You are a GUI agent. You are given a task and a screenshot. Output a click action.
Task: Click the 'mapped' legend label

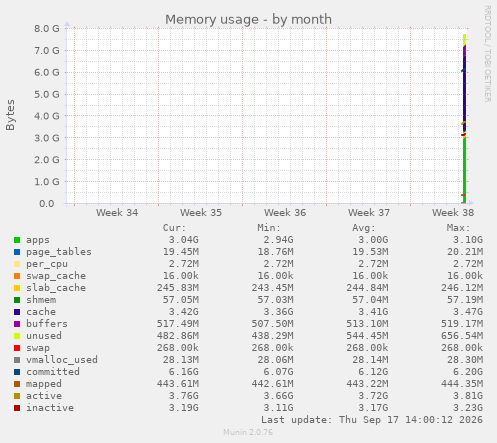click(x=44, y=384)
